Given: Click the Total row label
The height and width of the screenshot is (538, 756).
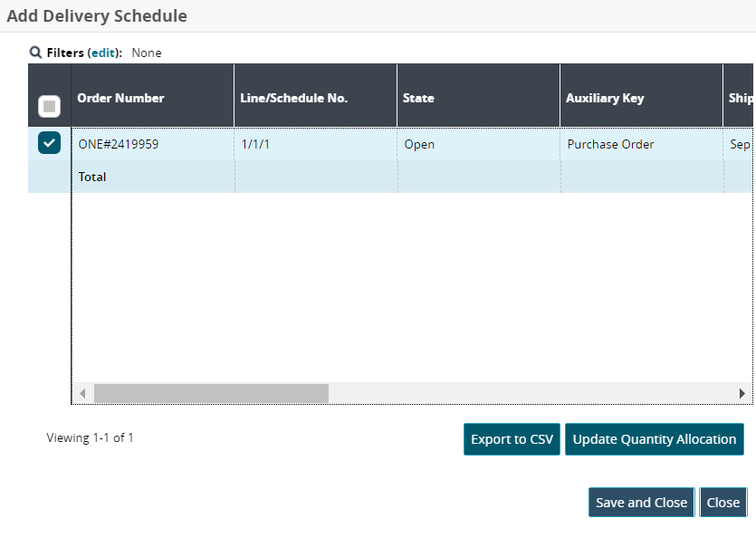Looking at the screenshot, I should click(x=92, y=177).
